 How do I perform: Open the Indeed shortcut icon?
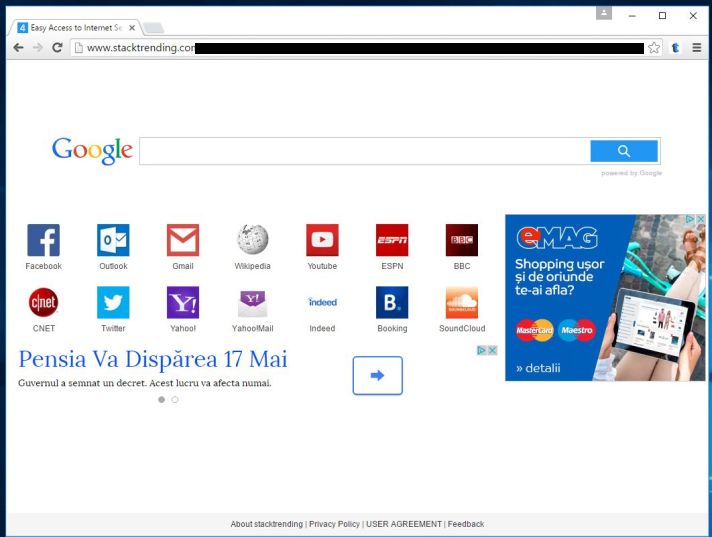coord(322,302)
